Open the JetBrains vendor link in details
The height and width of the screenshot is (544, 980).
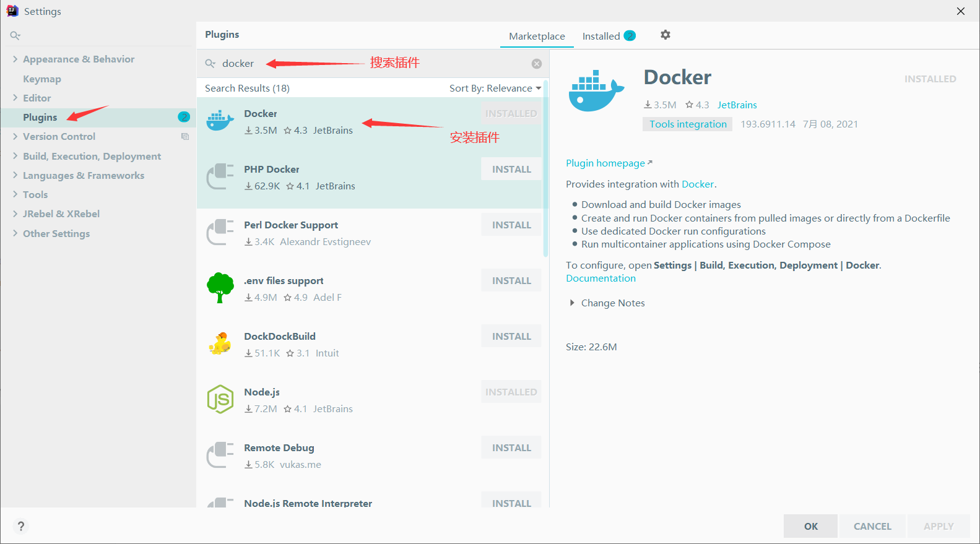737,105
